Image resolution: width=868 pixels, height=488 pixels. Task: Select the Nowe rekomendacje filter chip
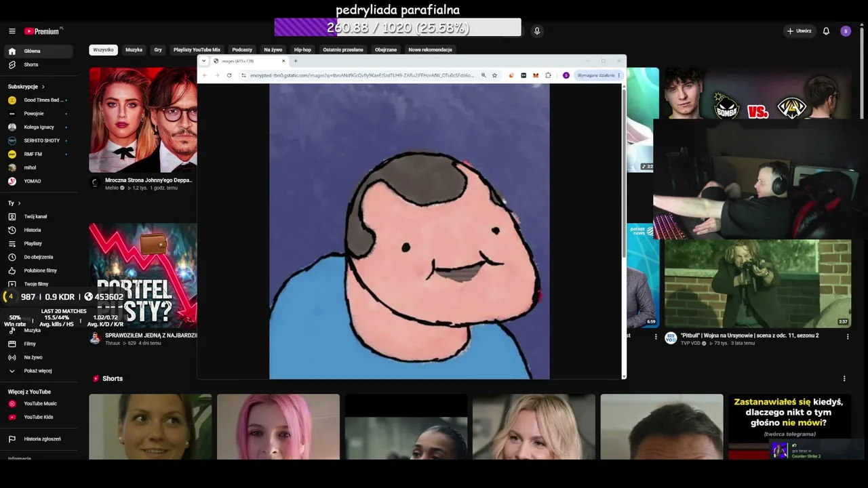(x=430, y=49)
